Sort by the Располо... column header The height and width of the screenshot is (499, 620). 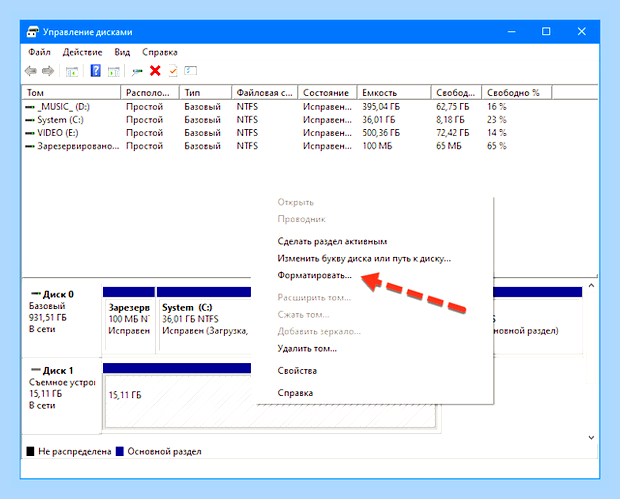click(150, 93)
